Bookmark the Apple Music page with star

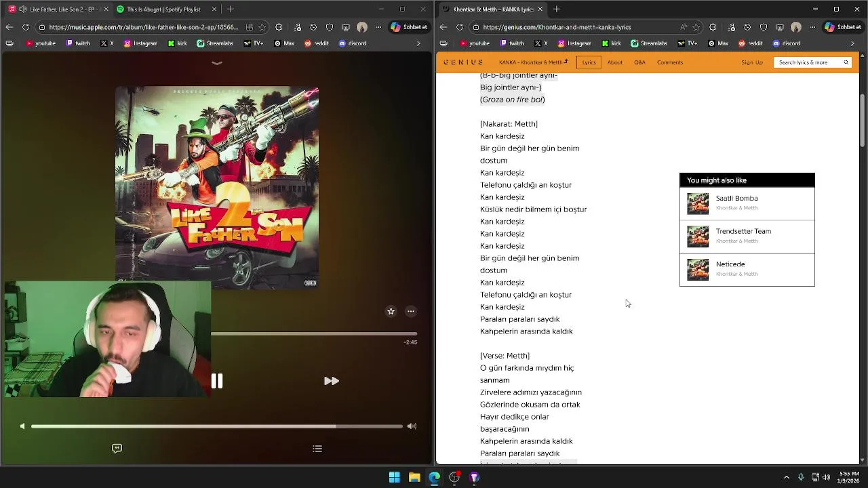(x=262, y=27)
